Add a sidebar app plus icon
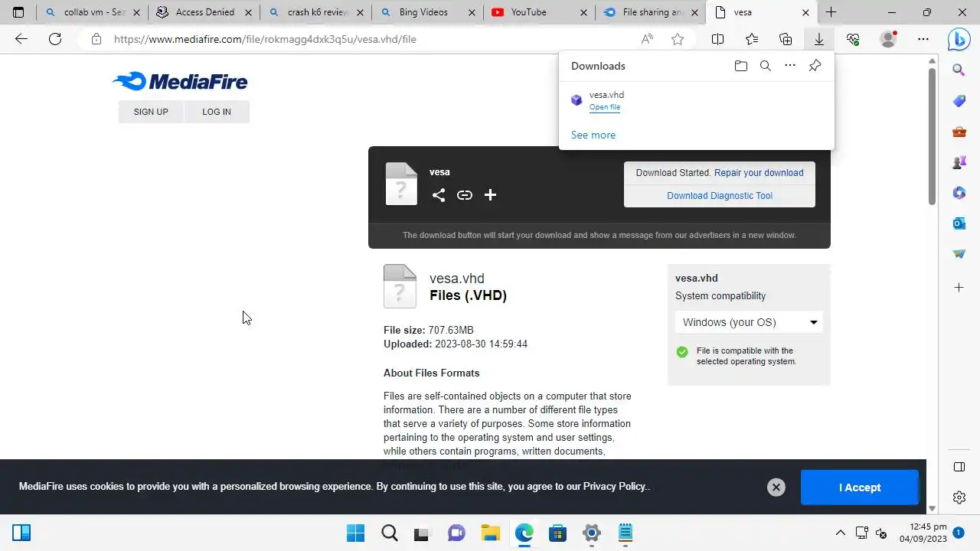The height and width of the screenshot is (551, 980). [959, 287]
